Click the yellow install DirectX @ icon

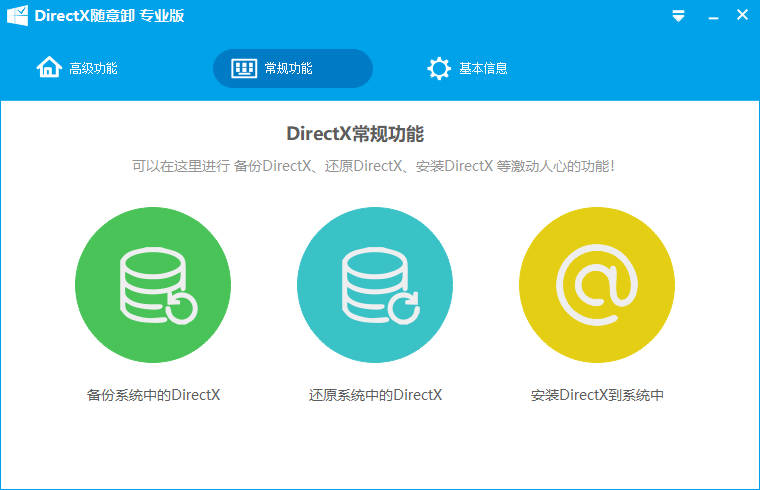click(597, 285)
